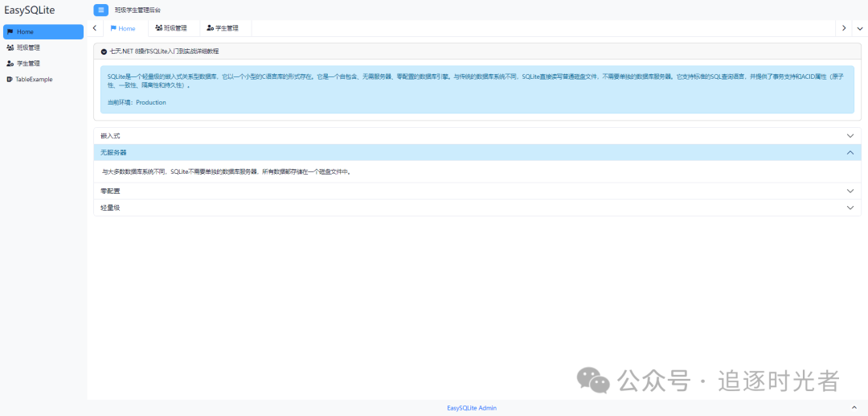Click the EasySQLite logo title

30,10
